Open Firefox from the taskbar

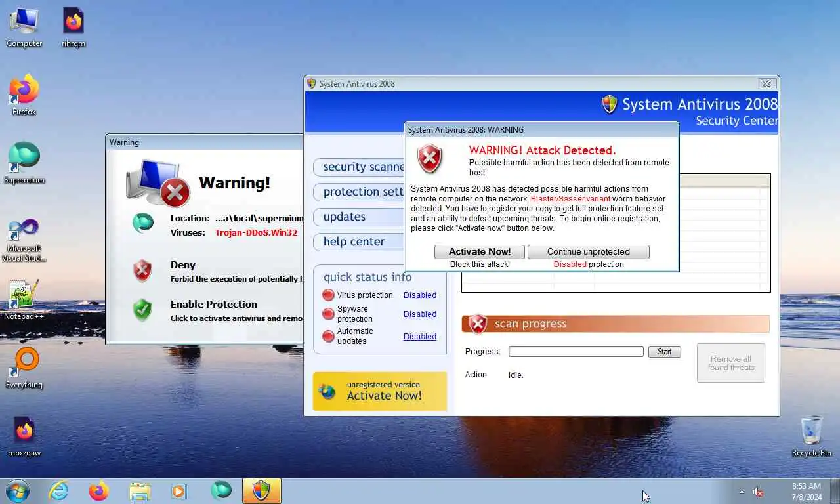pyautogui.click(x=99, y=491)
